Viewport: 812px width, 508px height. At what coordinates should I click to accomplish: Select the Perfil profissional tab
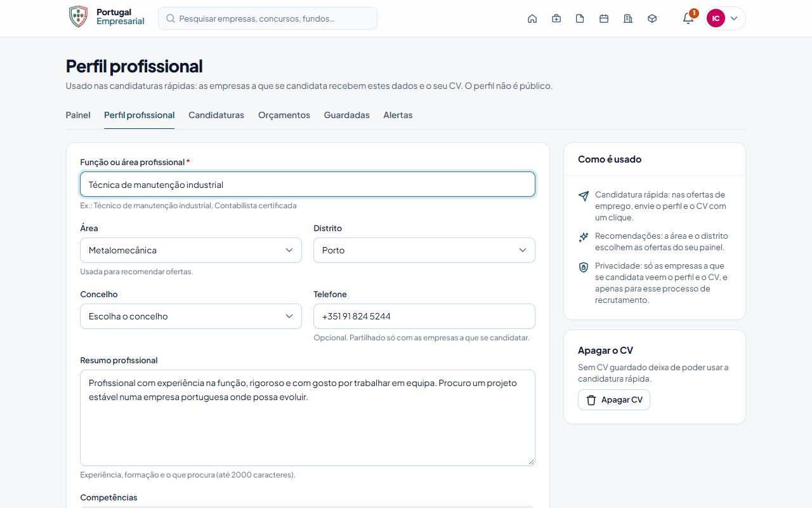click(140, 115)
